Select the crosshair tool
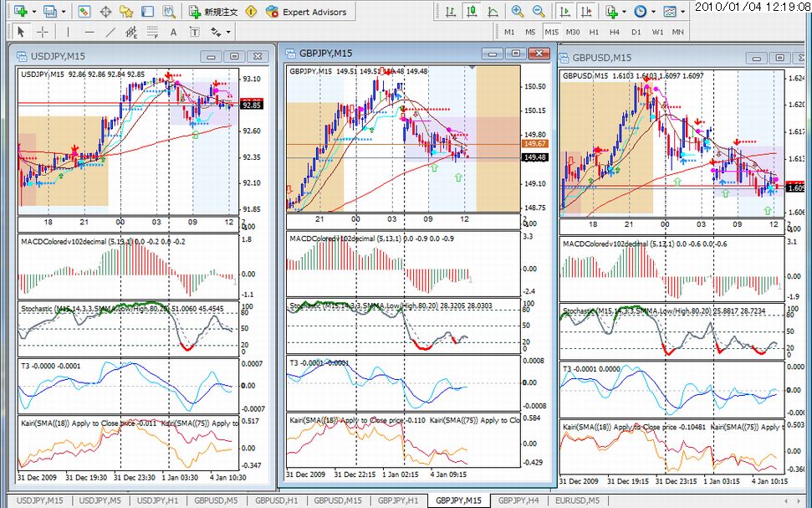 (x=43, y=32)
